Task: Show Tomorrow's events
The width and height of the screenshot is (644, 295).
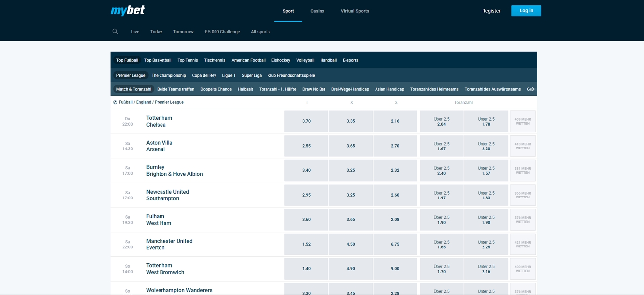Action: (x=183, y=32)
